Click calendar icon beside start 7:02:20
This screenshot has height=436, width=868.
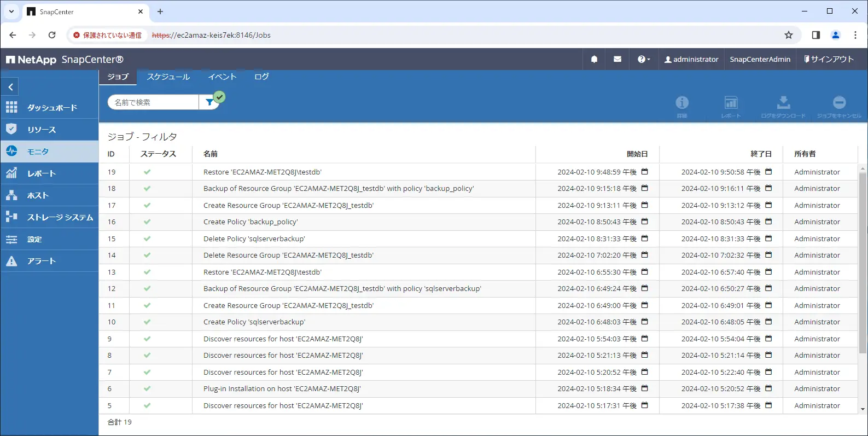coord(644,255)
